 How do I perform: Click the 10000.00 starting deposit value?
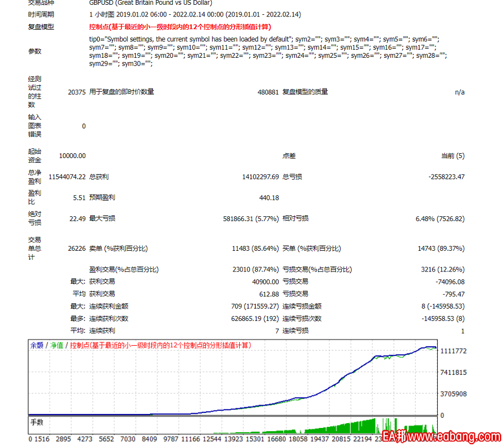pyautogui.click(x=72, y=156)
